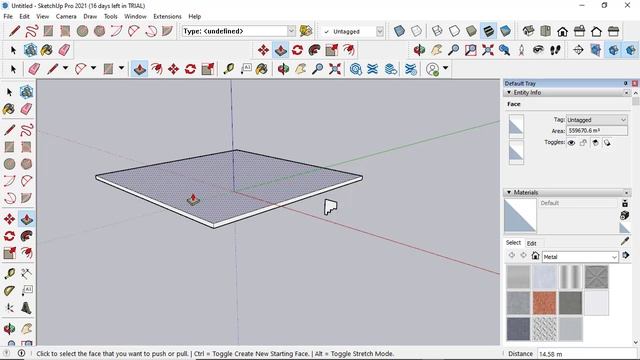640x360 pixels.
Task: Open the File menu
Action: coord(8,16)
